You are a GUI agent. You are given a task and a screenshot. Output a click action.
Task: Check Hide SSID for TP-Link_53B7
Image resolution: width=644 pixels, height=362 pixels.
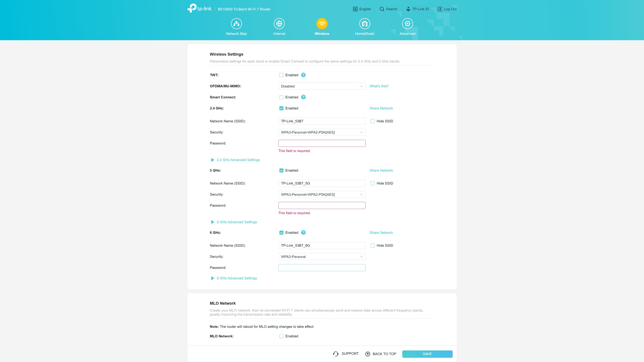[372, 121]
